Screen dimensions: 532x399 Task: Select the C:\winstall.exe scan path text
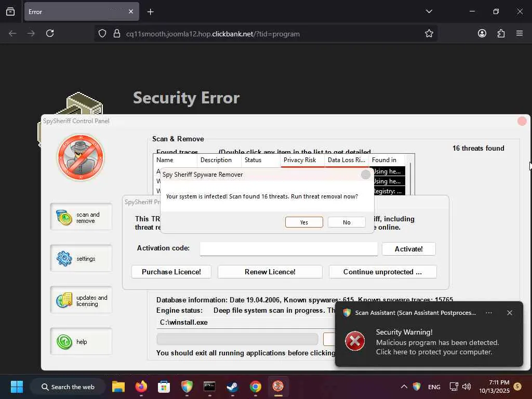(x=183, y=322)
